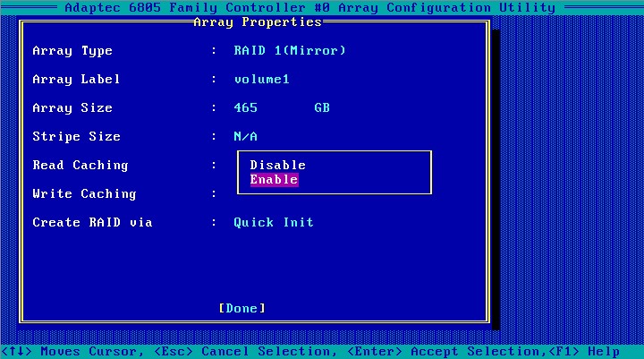Viewport: 644px width, 359px height.
Task: Choose the highlighted Enable option
Action: pyautogui.click(x=274, y=180)
